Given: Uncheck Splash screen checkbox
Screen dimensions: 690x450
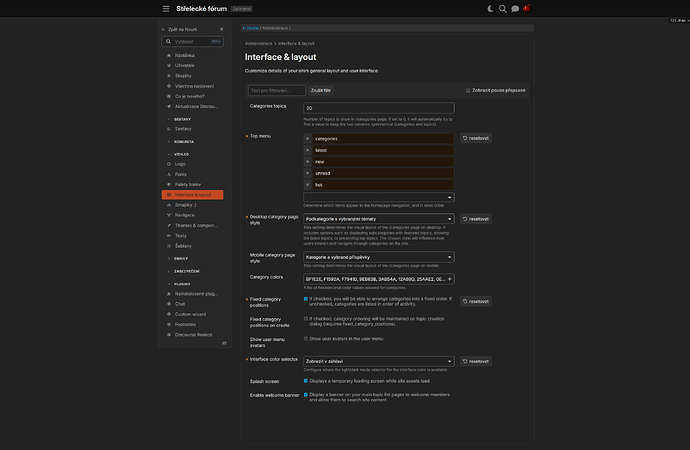Looking at the screenshot, I should click(306, 381).
